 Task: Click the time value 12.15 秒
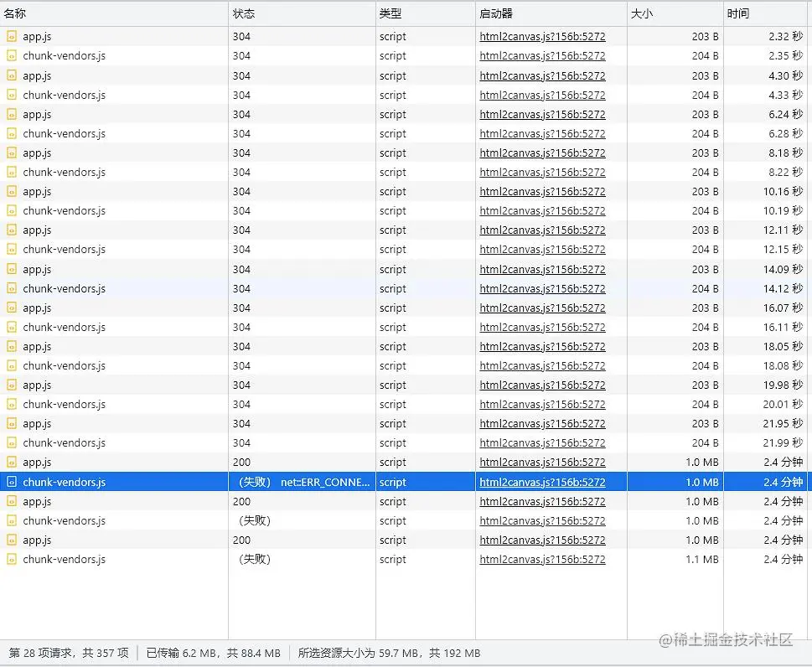[x=783, y=249]
